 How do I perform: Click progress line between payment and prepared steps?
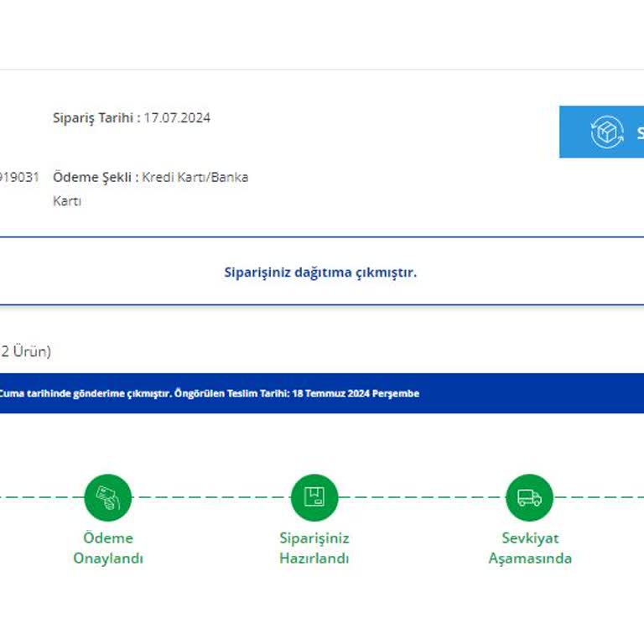pyautogui.click(x=211, y=497)
